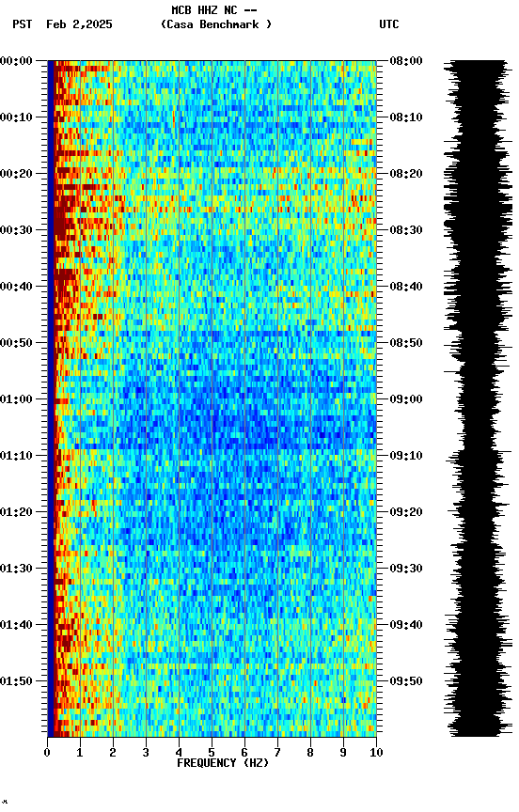Click the '00:40' PST time label

(16, 287)
